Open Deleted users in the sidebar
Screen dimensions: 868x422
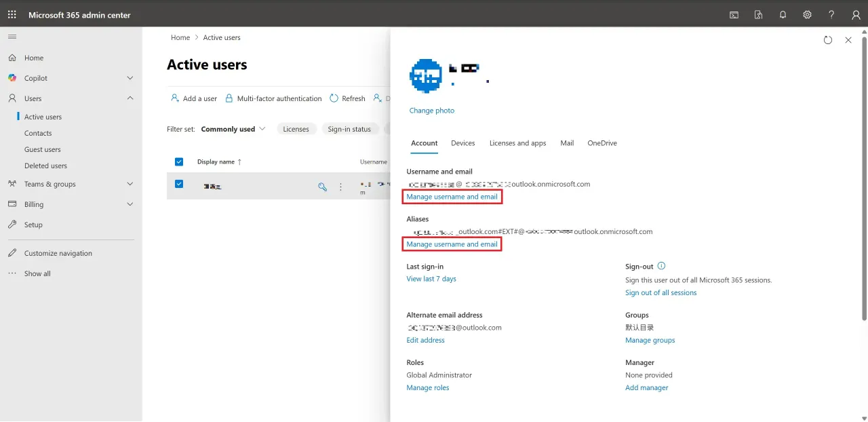click(x=45, y=166)
